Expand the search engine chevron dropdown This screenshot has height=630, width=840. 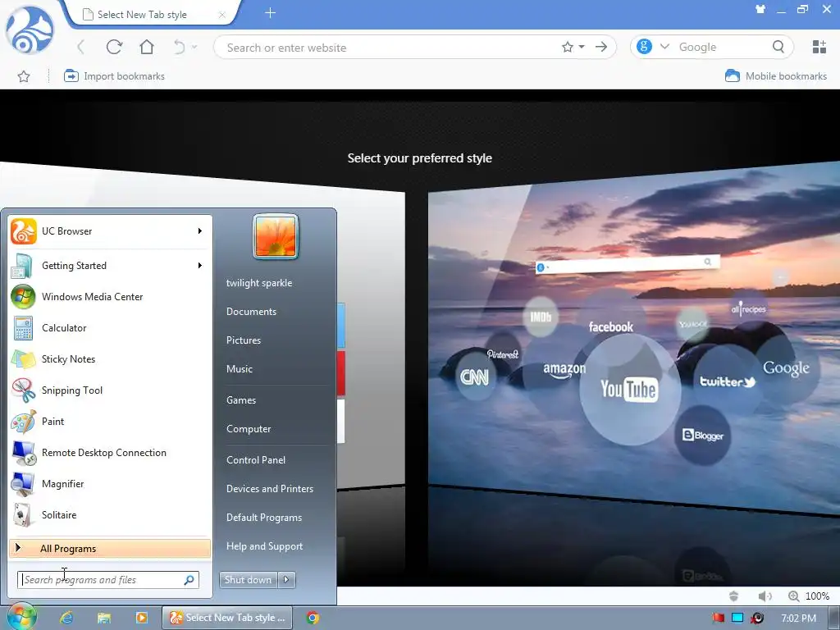coord(664,47)
